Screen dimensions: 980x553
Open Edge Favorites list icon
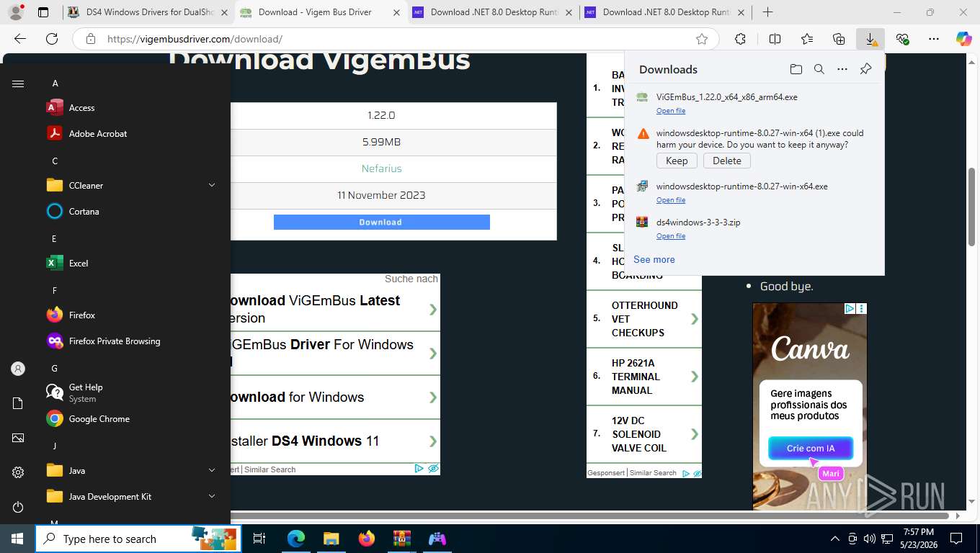point(806,39)
